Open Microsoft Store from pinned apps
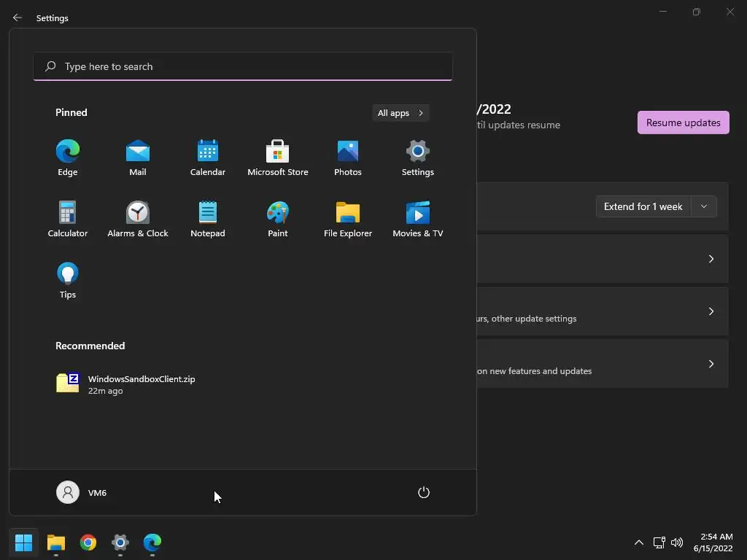This screenshot has width=747, height=560. [278, 157]
